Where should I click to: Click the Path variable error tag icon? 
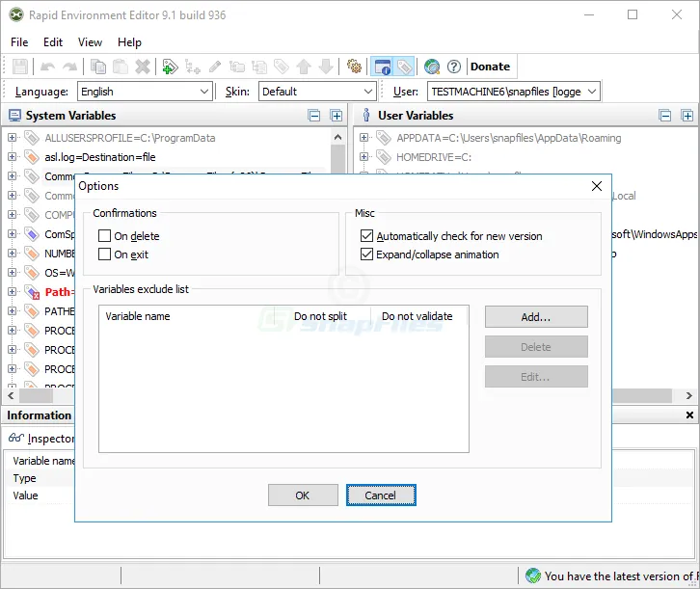32,292
